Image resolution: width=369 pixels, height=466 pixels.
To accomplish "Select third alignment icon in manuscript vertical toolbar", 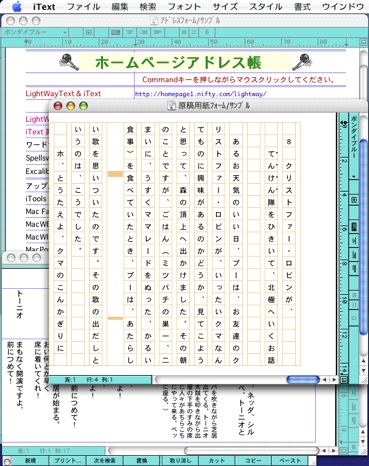I will [x=354, y=254].
